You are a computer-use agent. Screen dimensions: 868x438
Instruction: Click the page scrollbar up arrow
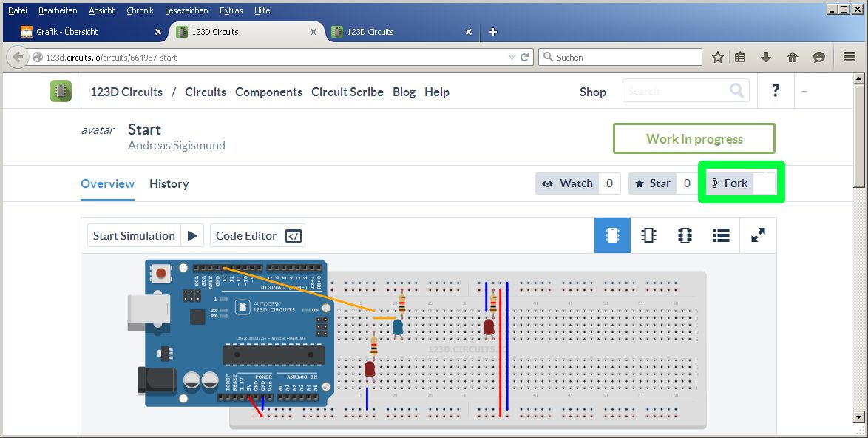coord(858,78)
